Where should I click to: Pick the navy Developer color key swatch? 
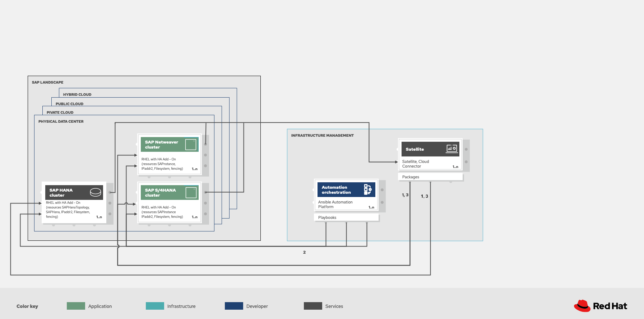tap(234, 306)
